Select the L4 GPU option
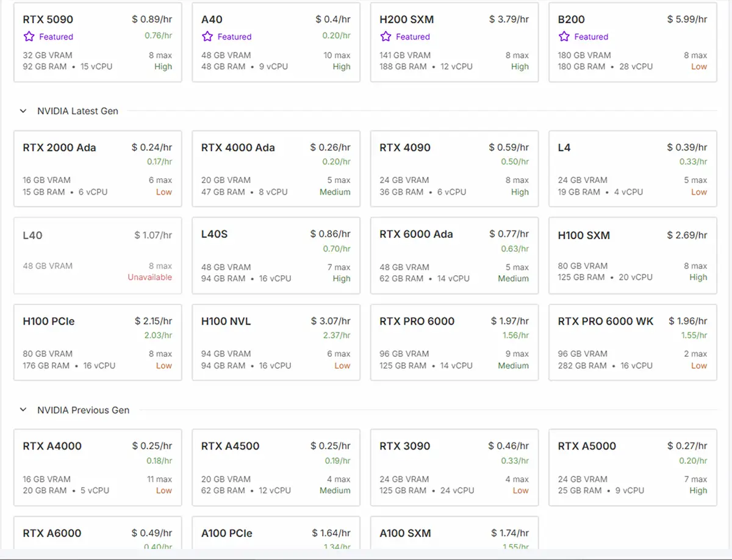 633,169
